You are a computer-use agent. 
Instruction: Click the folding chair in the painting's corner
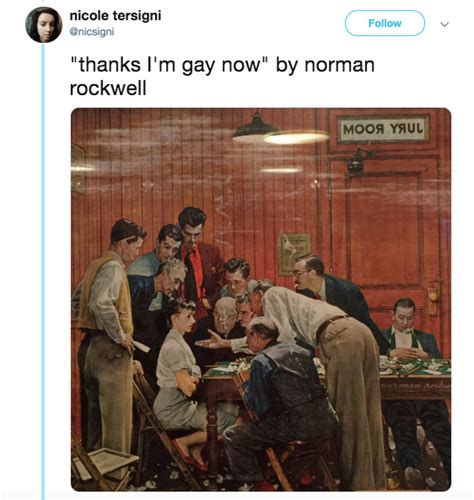102,465
